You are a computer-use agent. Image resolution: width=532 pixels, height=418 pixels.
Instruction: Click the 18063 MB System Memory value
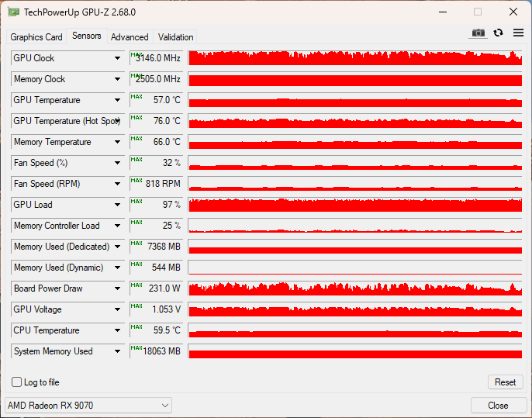point(157,351)
